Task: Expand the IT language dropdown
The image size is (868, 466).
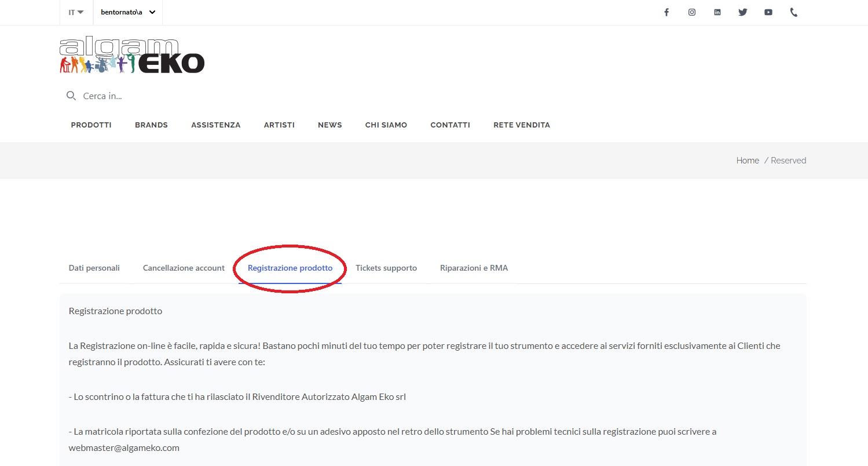Action: [x=76, y=12]
